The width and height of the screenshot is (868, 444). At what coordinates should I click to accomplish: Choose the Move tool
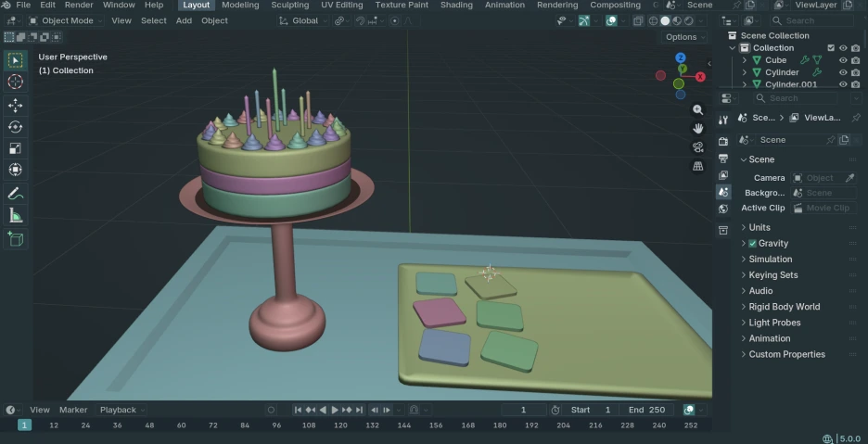click(16, 105)
